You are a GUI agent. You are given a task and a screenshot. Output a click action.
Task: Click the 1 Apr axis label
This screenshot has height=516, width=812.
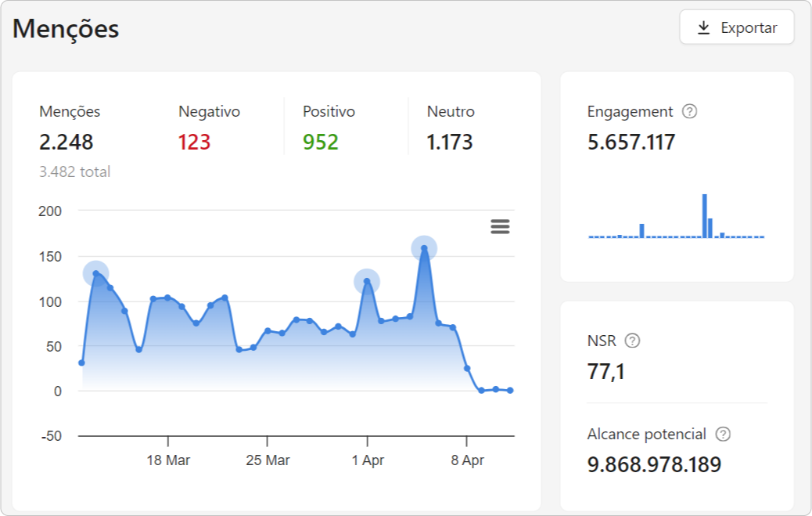coord(368,460)
